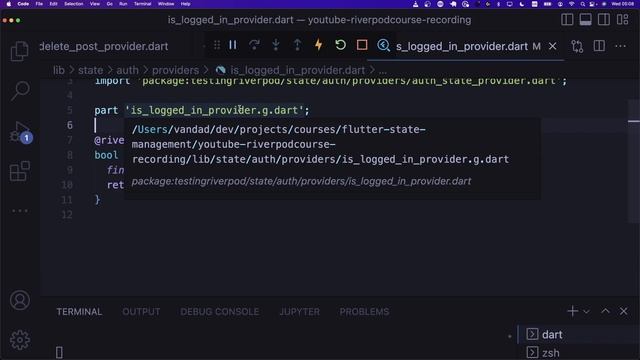Viewport: 640px width, 360px height.
Task: Click the providers breadcrumb
Action: (x=176, y=70)
